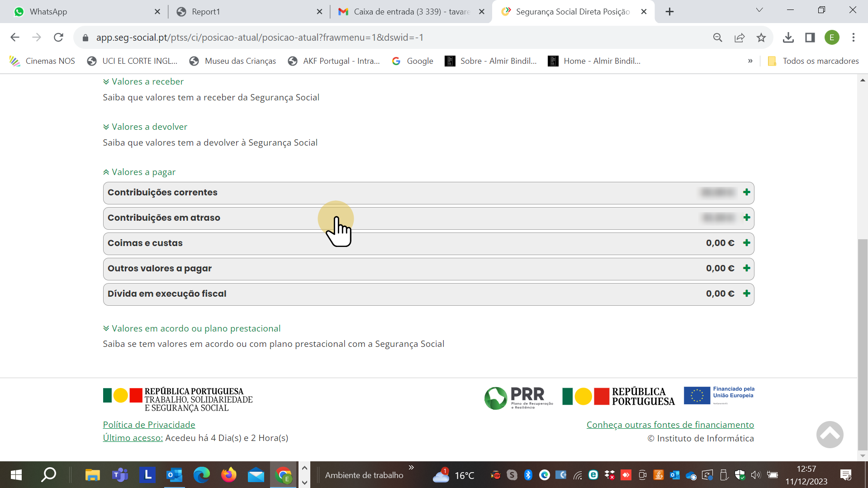
Task: Toggle the browser side panel icon
Action: tap(810, 38)
